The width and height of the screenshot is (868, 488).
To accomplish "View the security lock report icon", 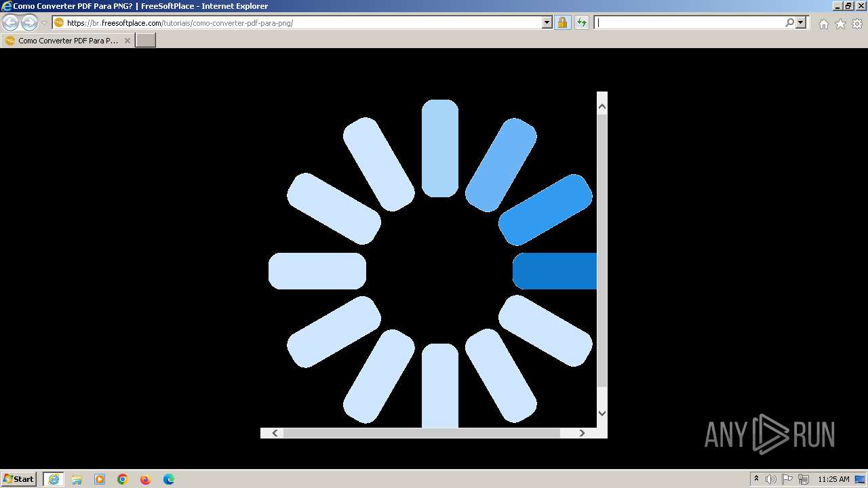I will tap(562, 23).
